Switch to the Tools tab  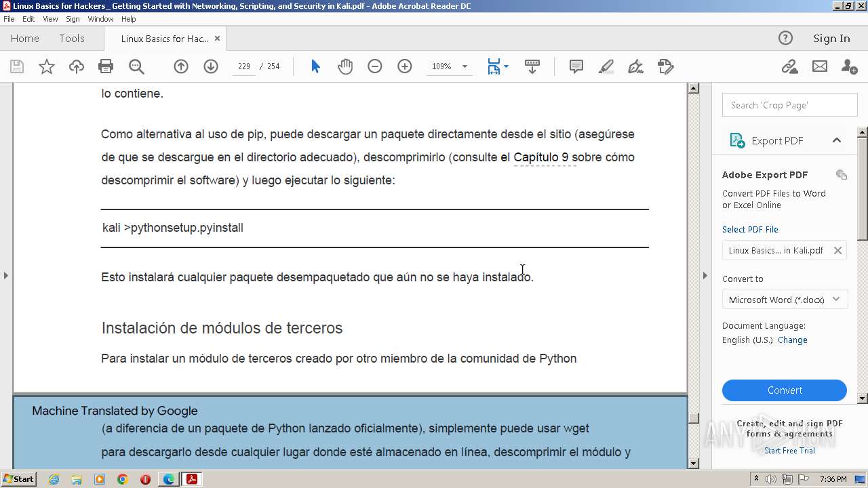pos(72,39)
